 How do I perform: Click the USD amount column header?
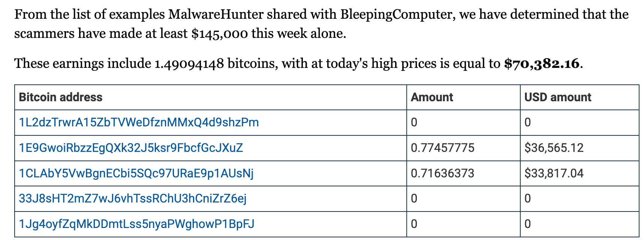(558, 97)
